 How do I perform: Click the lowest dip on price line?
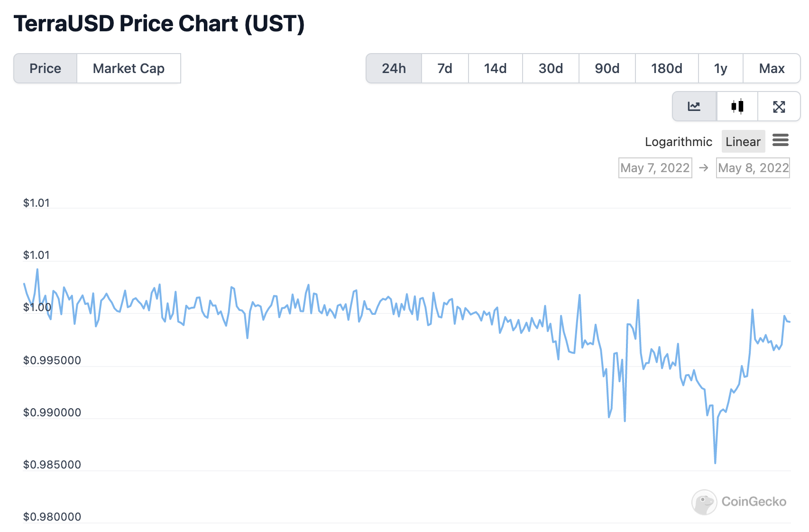pos(715,462)
